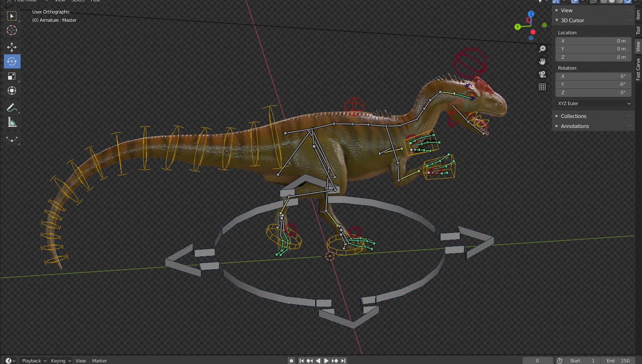This screenshot has width=642, height=364.
Task: Activate the Transform tool
Action: [x=12, y=91]
